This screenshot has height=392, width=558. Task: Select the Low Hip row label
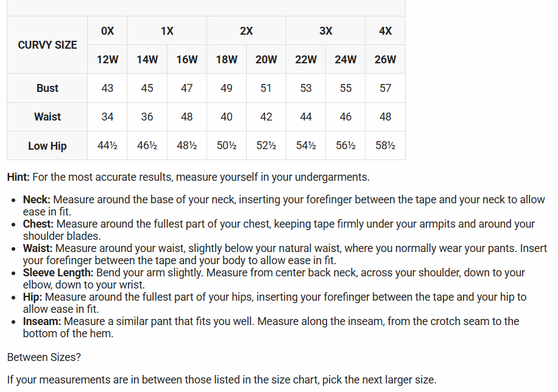(x=48, y=146)
